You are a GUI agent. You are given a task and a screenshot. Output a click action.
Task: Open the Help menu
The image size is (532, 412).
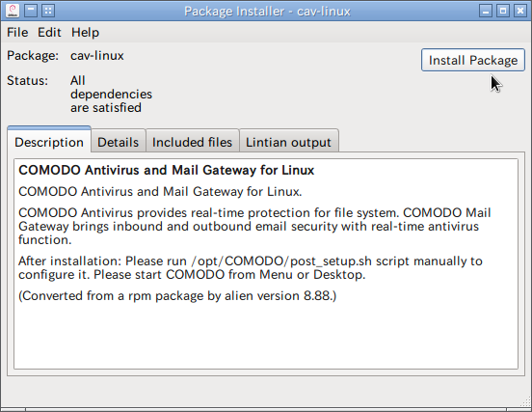click(85, 33)
